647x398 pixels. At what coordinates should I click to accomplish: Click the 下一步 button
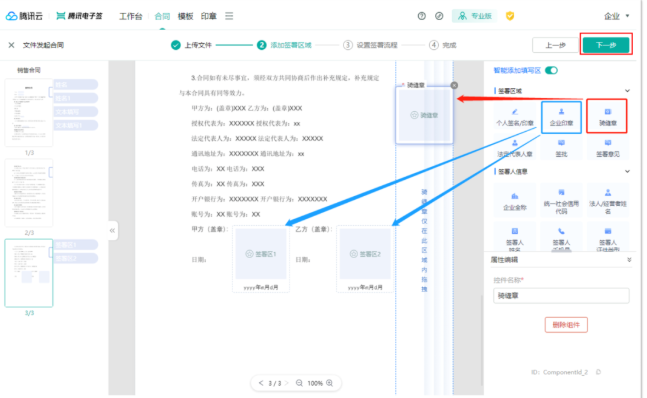click(x=606, y=45)
